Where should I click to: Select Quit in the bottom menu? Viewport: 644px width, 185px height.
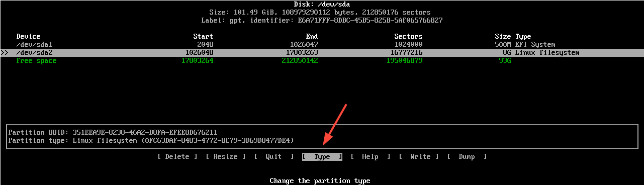(x=274, y=157)
